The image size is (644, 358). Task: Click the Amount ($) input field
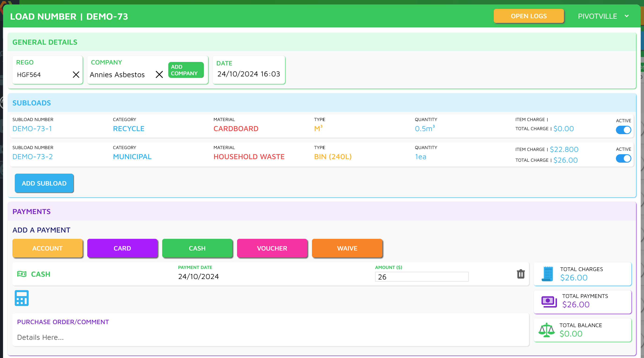pyautogui.click(x=421, y=277)
